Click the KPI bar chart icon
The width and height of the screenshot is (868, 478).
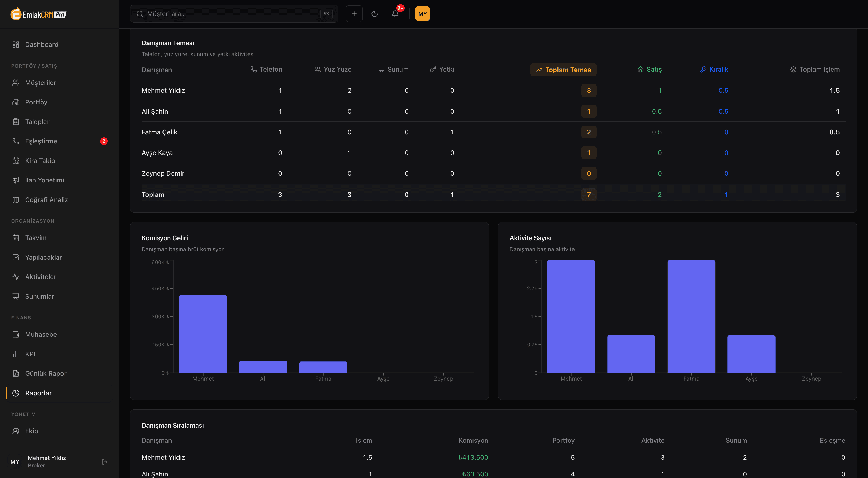point(16,354)
